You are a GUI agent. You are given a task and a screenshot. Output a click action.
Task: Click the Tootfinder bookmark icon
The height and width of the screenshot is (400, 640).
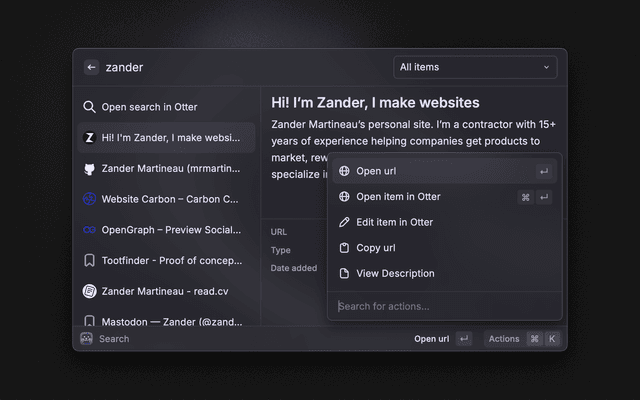click(x=89, y=261)
